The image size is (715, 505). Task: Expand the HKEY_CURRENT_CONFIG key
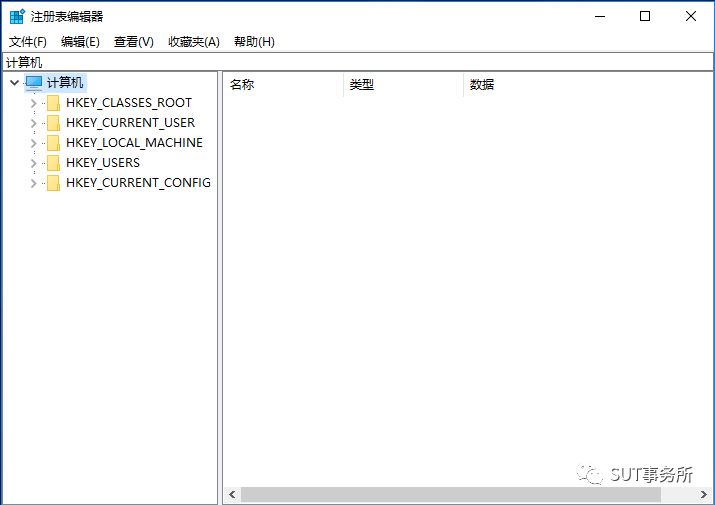point(33,183)
